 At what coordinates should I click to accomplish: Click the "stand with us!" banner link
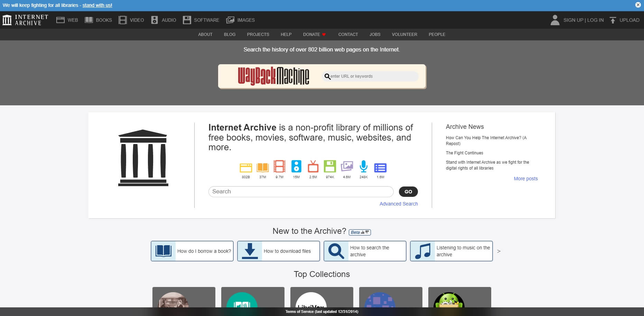(x=97, y=5)
